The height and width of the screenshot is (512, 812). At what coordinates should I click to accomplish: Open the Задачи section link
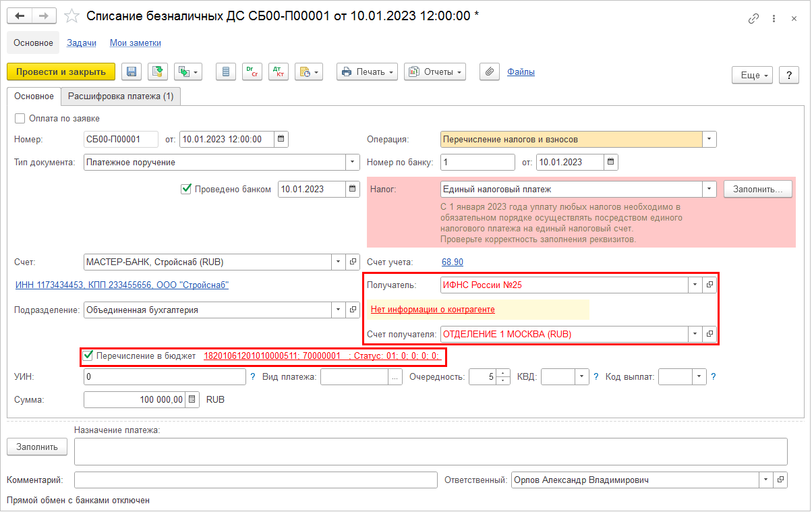pos(82,42)
